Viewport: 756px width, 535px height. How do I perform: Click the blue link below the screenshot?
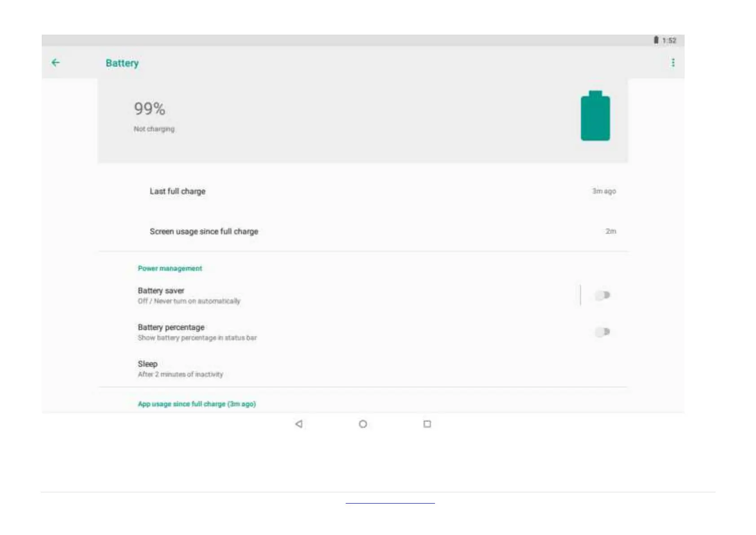point(390,503)
